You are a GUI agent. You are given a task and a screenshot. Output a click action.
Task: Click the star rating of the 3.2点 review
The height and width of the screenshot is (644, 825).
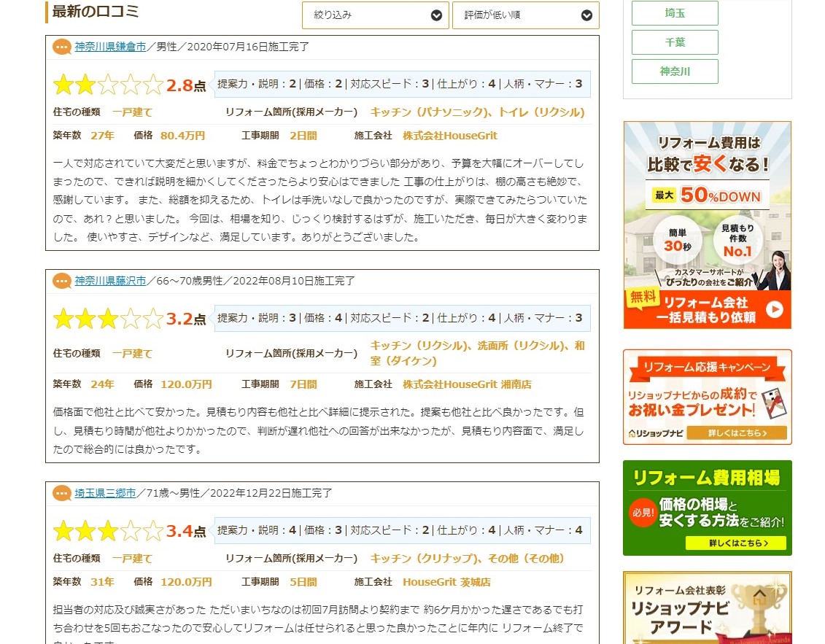pyautogui.click(x=108, y=319)
